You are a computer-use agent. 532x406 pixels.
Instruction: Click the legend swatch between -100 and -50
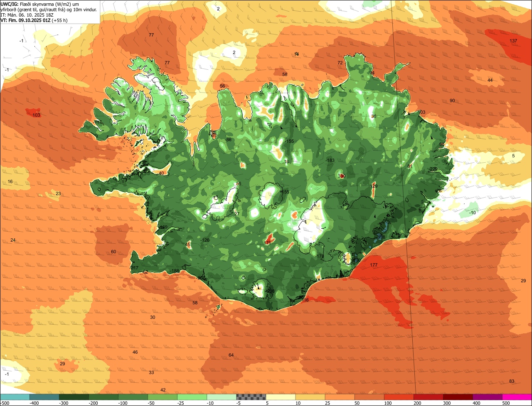(133, 397)
